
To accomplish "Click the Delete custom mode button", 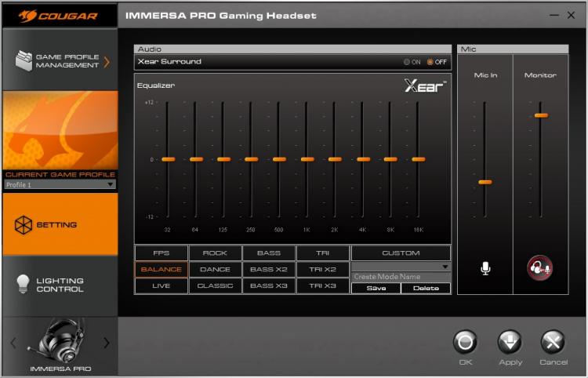I will tap(426, 288).
